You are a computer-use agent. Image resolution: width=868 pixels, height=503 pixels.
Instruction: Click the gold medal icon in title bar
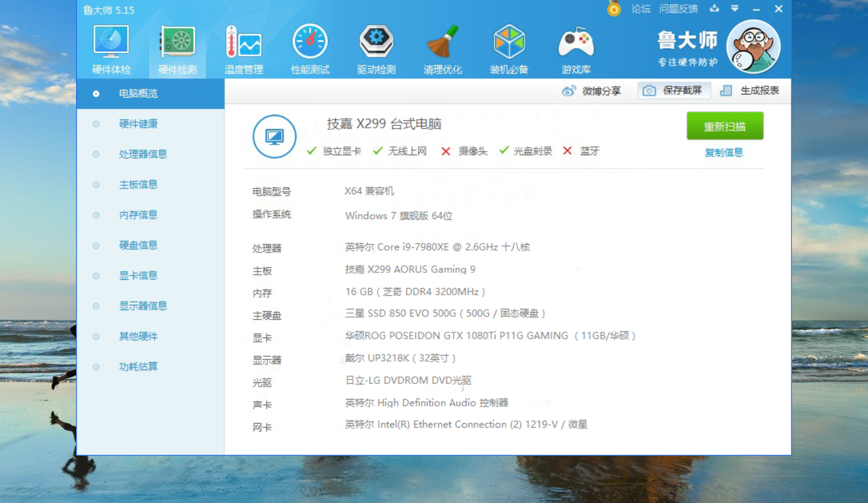pyautogui.click(x=614, y=8)
